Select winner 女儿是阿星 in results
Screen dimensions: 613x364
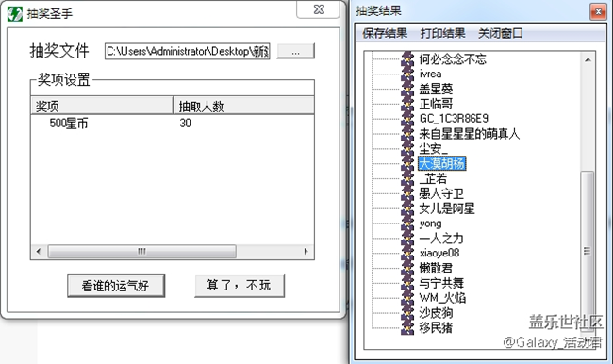[447, 208]
